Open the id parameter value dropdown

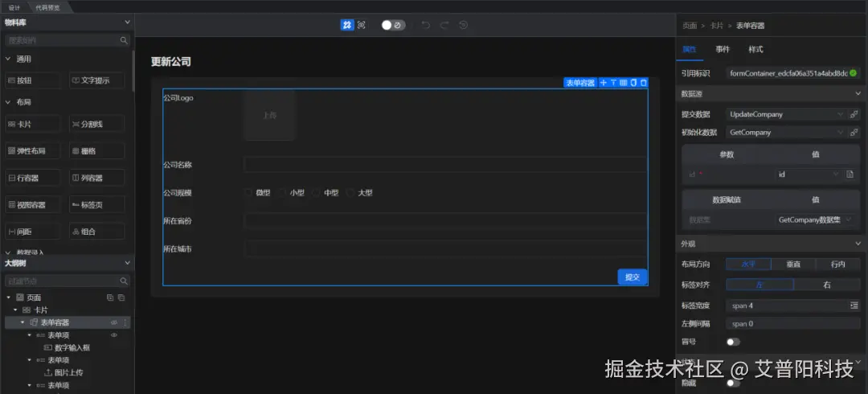tap(809, 174)
